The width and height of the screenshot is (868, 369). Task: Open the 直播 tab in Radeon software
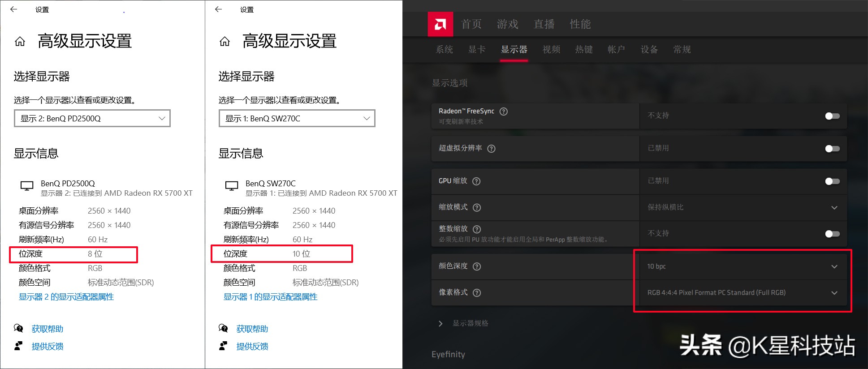(x=544, y=24)
